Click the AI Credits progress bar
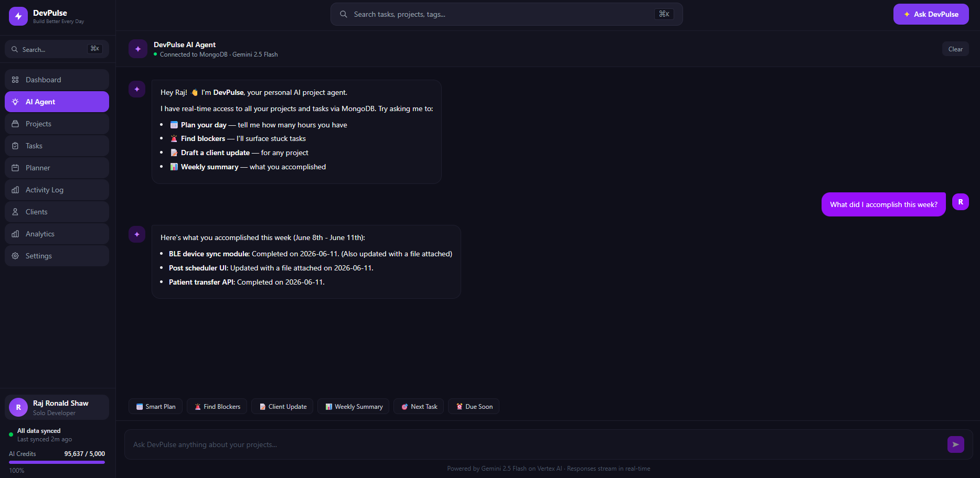Viewport: 980px width, 478px height. point(57,462)
